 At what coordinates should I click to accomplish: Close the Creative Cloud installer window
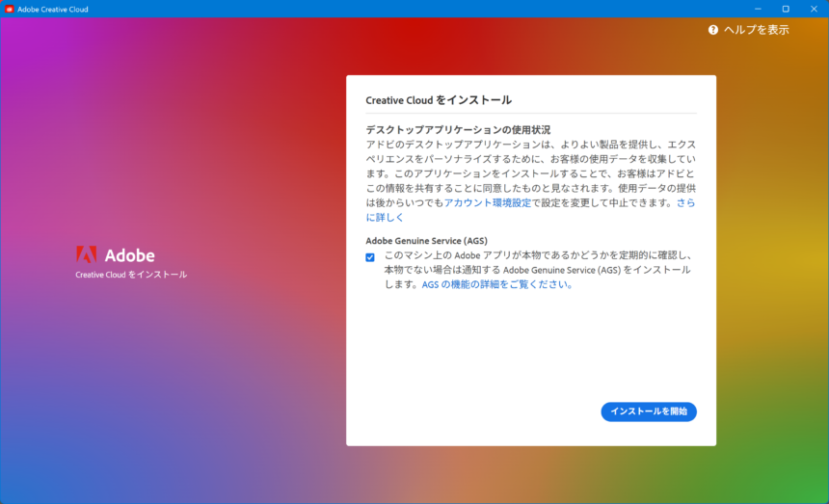(x=813, y=9)
